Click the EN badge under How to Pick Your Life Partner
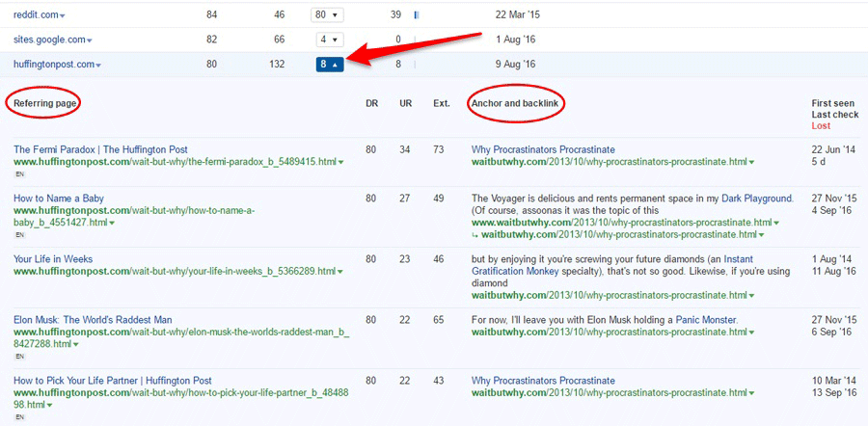The width and height of the screenshot is (868, 426). (19, 417)
